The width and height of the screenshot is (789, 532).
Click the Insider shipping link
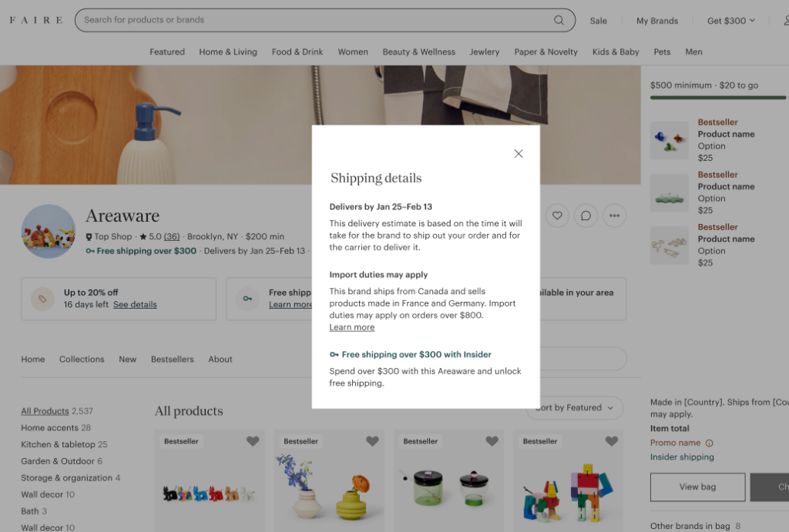[682, 457]
